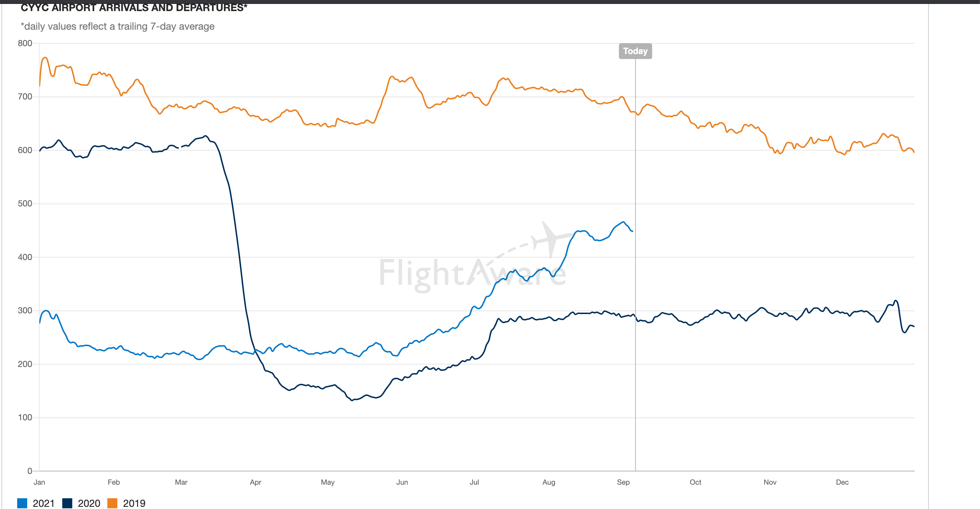980x509 pixels.
Task: Select the Sep label on the x-axis
Action: (623, 482)
